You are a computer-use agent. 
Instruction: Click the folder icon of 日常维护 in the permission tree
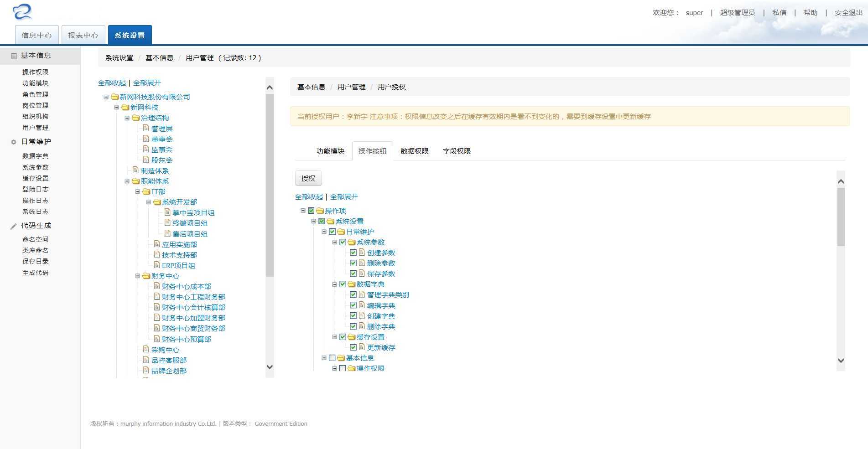click(x=341, y=232)
